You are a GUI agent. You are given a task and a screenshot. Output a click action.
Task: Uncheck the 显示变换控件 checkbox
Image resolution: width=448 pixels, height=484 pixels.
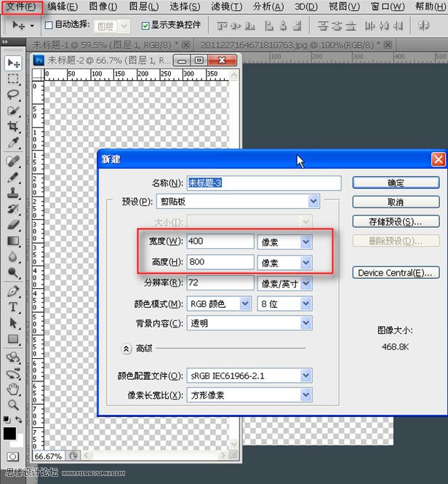(145, 25)
